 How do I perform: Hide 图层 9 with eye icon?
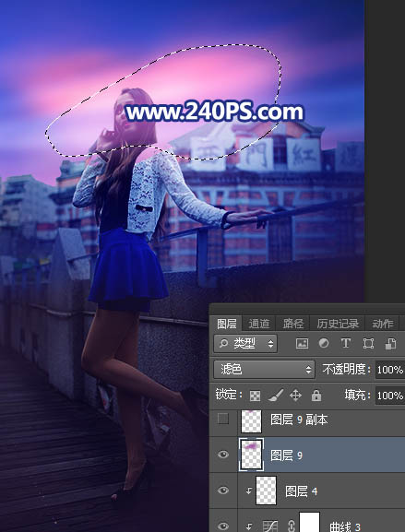223,455
